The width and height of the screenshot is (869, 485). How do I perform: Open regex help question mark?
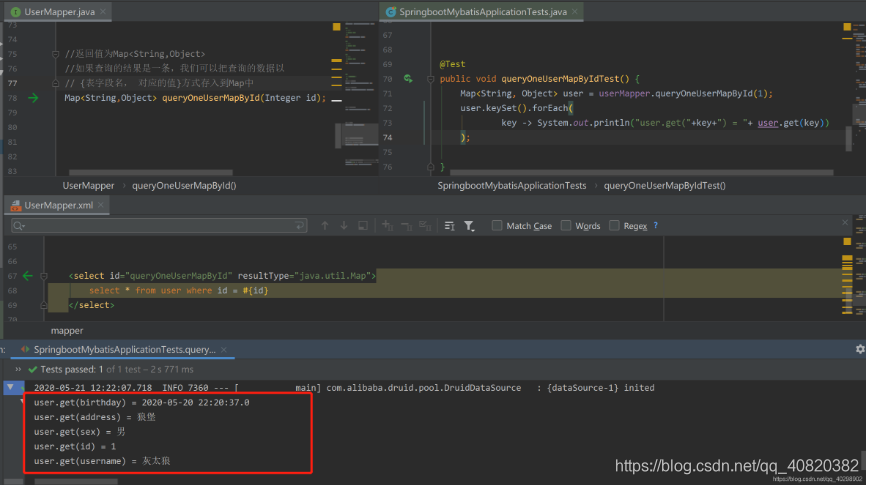(656, 226)
